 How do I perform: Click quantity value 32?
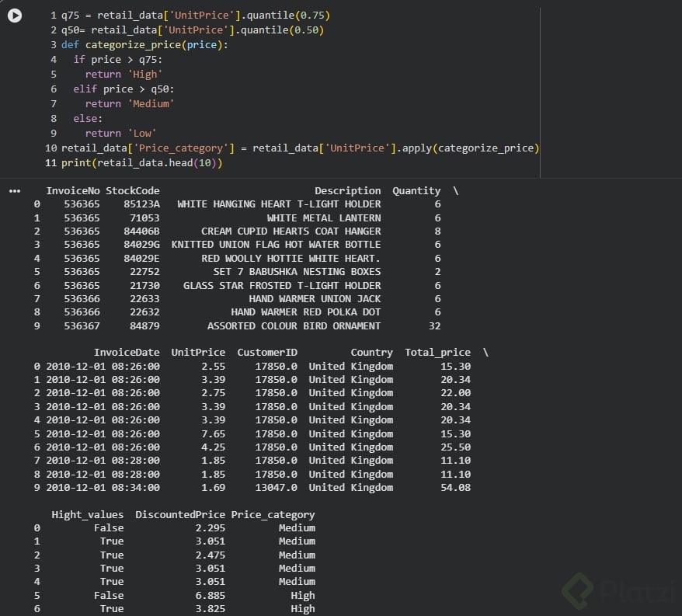pos(434,325)
